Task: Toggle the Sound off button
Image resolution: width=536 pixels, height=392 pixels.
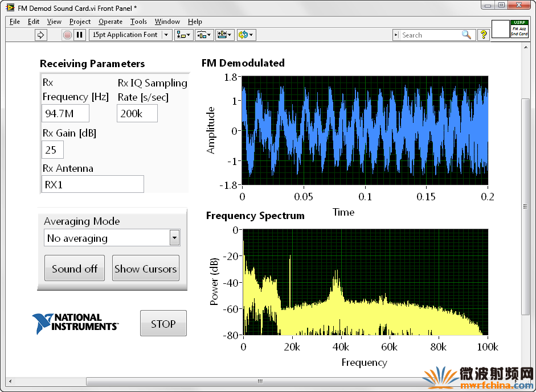Action: [75, 269]
